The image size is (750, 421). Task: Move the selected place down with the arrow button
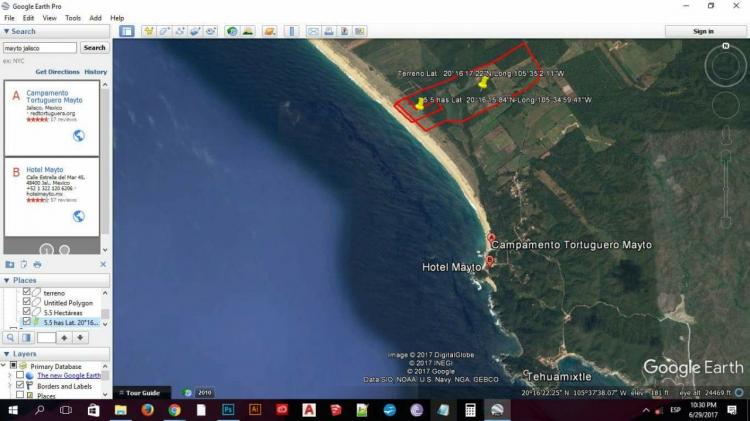click(80, 338)
